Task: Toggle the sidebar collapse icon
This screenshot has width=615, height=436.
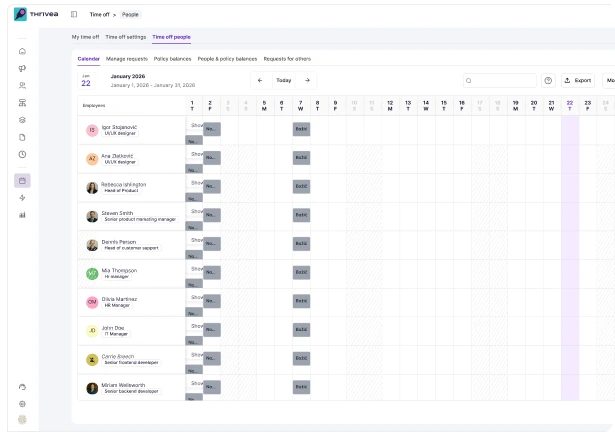Action: click(x=74, y=14)
